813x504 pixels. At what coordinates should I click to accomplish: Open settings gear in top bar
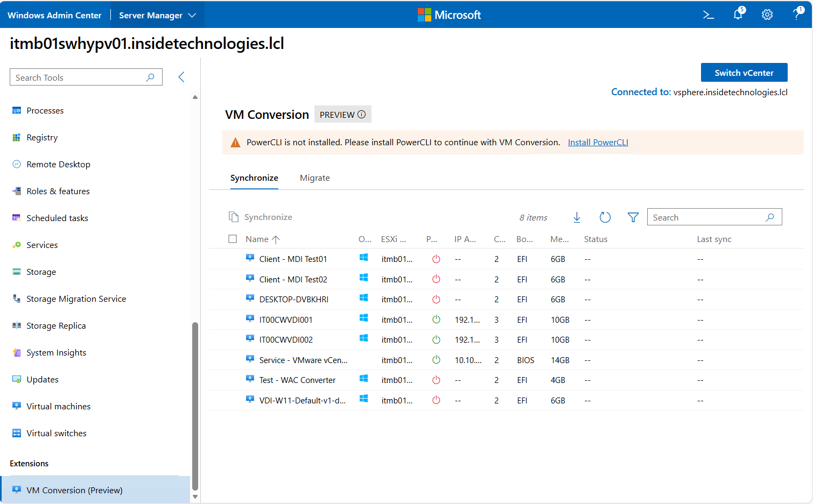point(767,15)
